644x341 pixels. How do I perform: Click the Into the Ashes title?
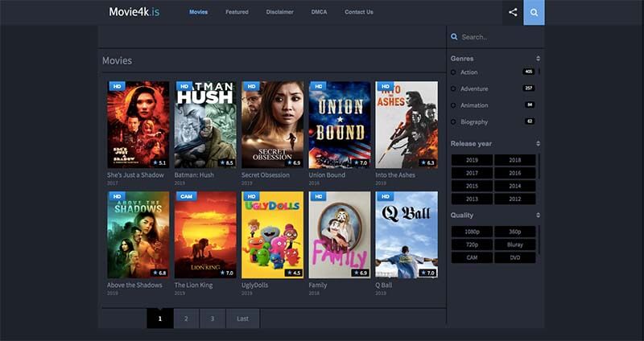(x=395, y=175)
